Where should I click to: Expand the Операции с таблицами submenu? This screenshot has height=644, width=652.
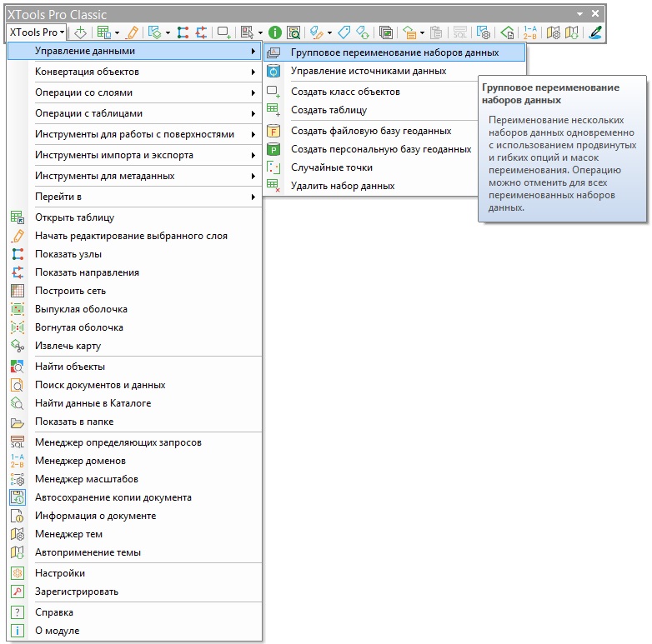(x=135, y=113)
